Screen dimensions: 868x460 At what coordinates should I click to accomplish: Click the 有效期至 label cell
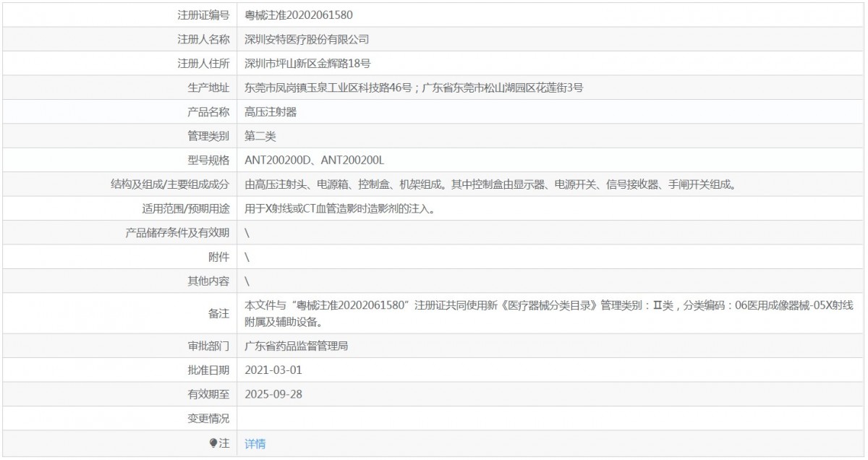pos(119,394)
